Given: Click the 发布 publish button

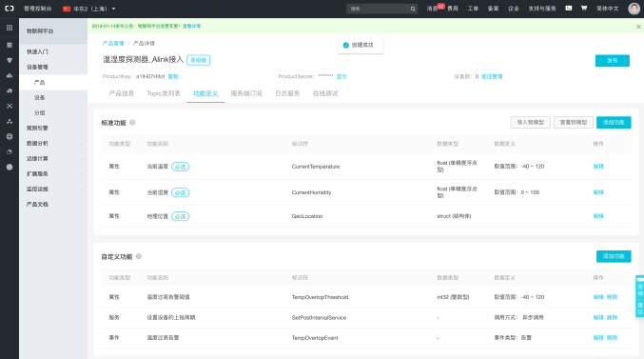Looking at the screenshot, I should pos(613,60).
